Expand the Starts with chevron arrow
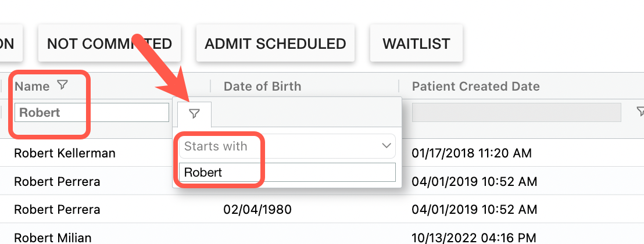644x244 pixels. point(387,146)
